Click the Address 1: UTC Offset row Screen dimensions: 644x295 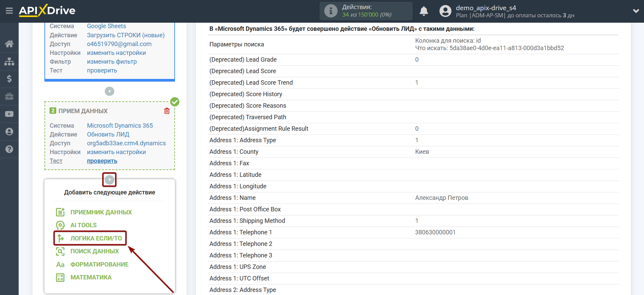click(413, 278)
